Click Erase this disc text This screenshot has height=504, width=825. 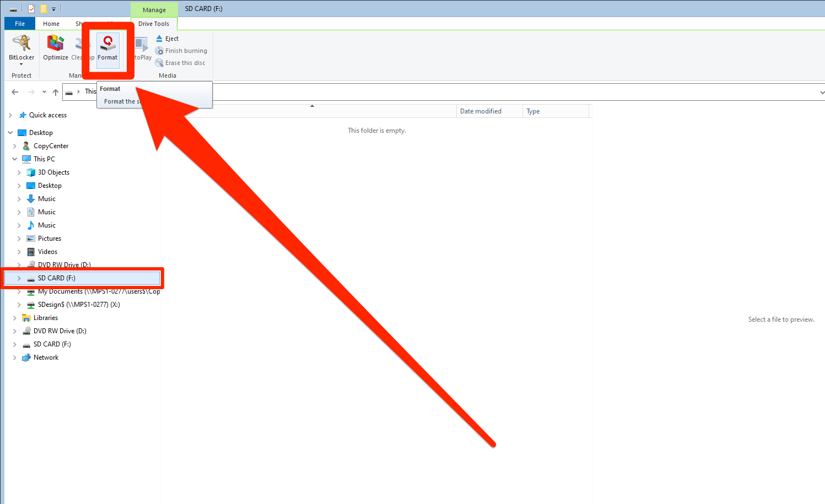click(x=185, y=63)
